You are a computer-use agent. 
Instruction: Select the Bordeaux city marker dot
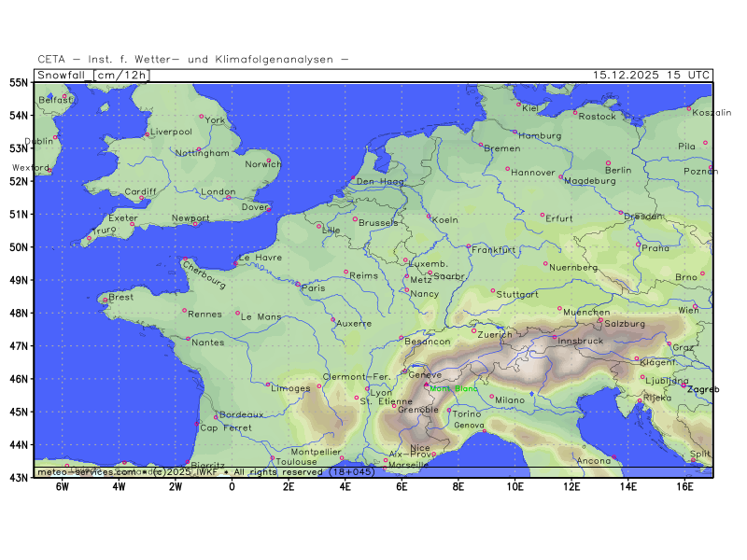pyautogui.click(x=217, y=417)
